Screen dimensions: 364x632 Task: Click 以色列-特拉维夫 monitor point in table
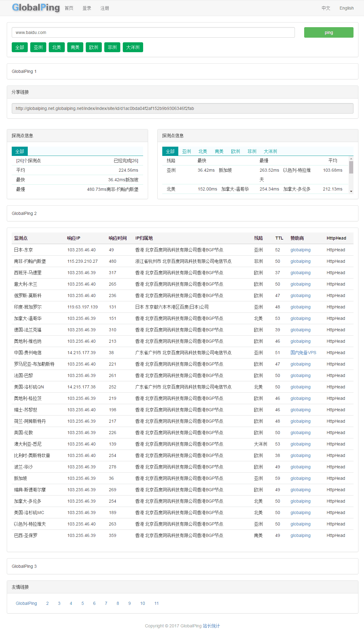click(30, 524)
